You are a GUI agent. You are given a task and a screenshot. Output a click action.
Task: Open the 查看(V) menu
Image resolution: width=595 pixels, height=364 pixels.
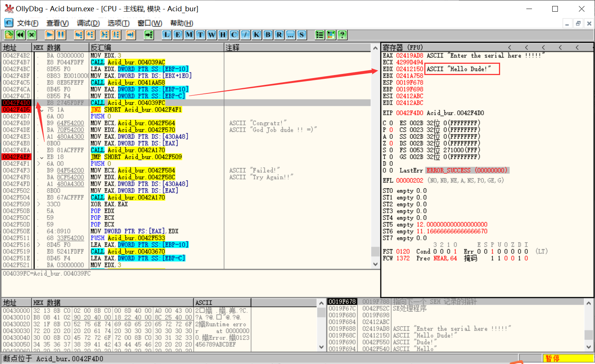click(57, 23)
